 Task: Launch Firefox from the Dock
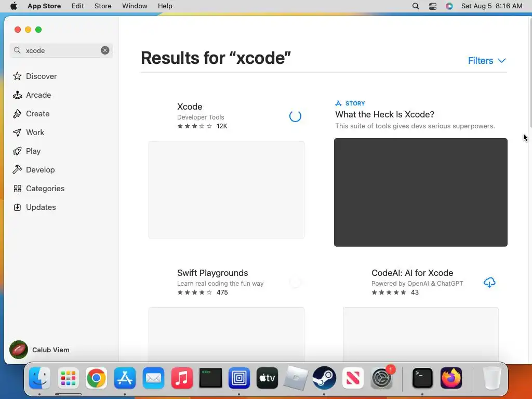pos(451,378)
